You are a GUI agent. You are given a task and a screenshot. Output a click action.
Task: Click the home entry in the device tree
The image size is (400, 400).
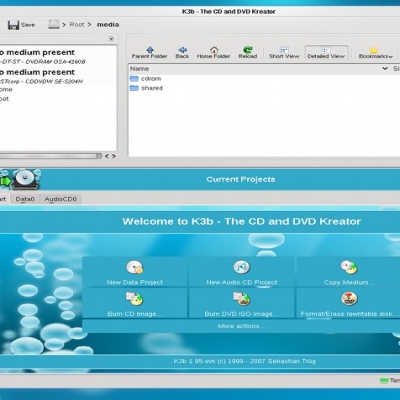click(6, 89)
